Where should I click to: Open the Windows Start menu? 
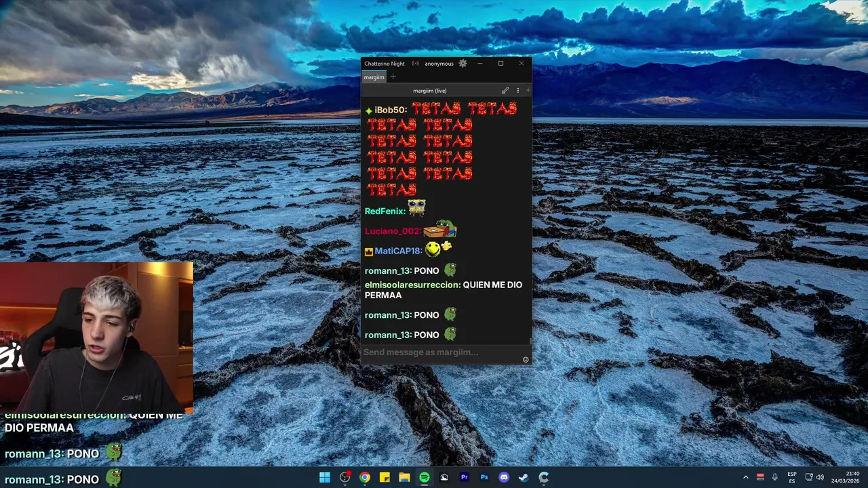(x=325, y=477)
